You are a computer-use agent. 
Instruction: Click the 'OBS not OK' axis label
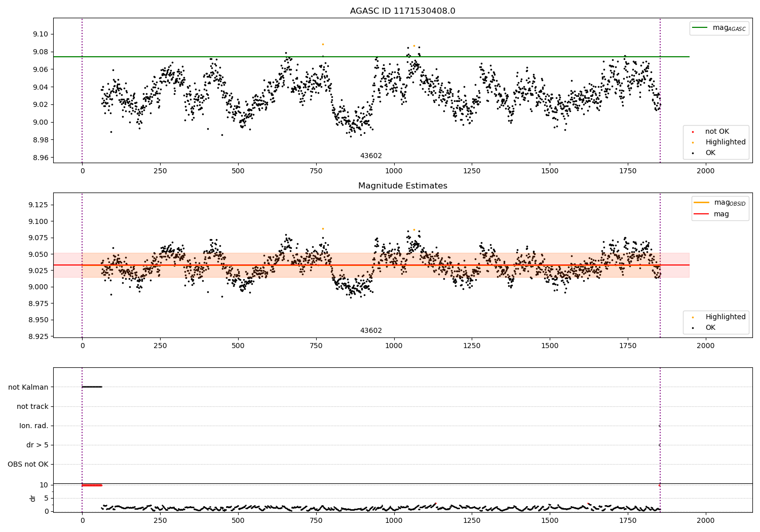click(28, 464)
